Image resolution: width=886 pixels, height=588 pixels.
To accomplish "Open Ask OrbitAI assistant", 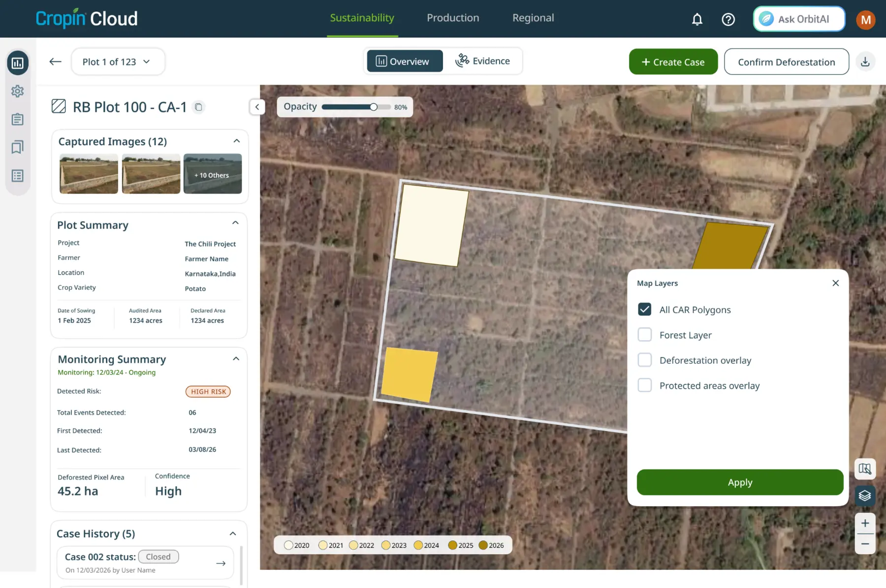I will click(x=799, y=19).
